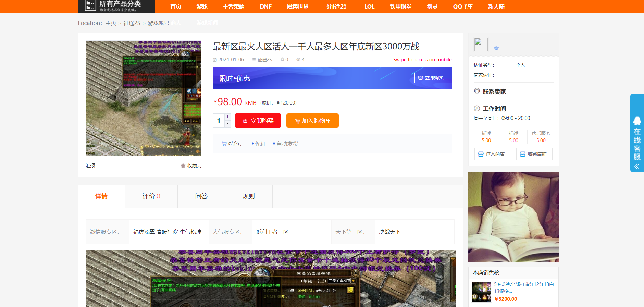
Task: Open the 5套龙袍 product thumbnail
Action: coord(481,292)
